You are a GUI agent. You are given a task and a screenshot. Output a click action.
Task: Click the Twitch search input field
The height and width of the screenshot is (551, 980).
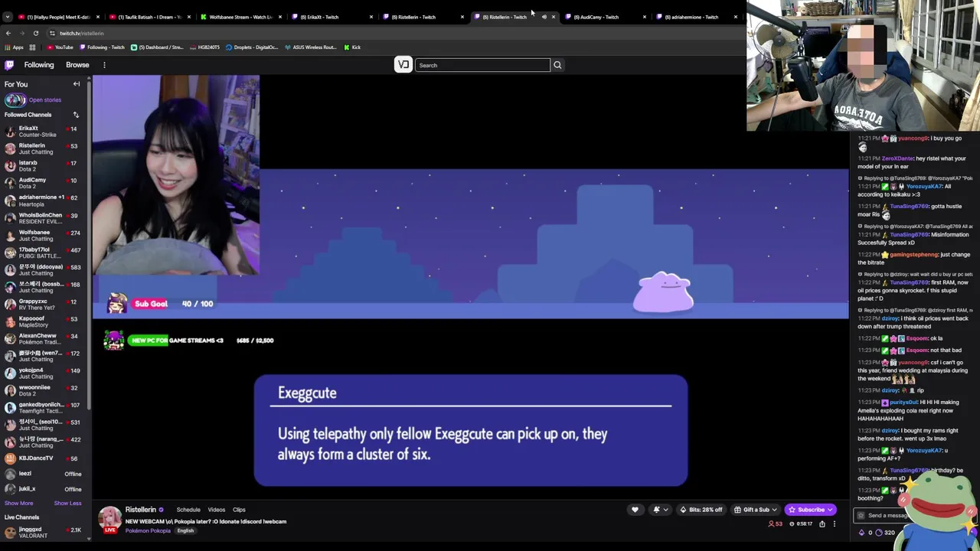coord(482,65)
